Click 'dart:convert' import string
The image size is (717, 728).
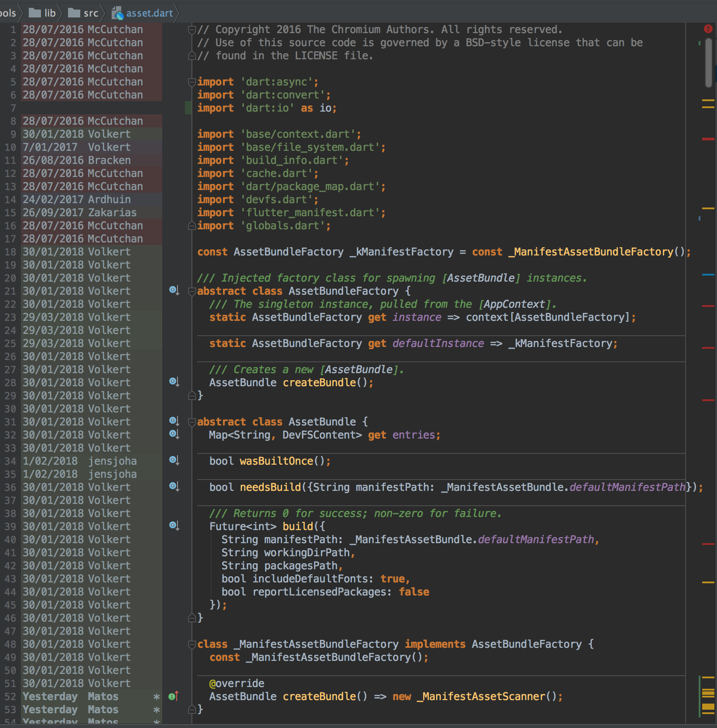[x=283, y=95]
